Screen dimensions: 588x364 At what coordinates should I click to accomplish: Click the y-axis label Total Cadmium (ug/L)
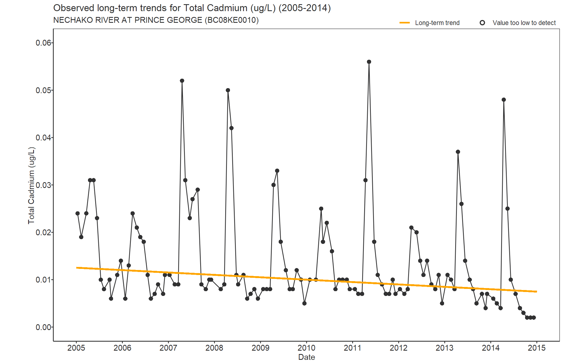click(x=31, y=185)
